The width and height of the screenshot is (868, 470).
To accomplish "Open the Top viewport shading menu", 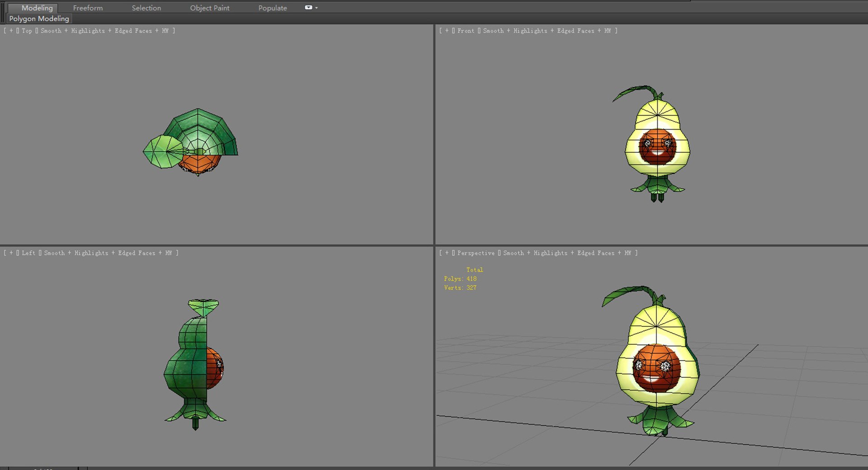I will [104, 31].
